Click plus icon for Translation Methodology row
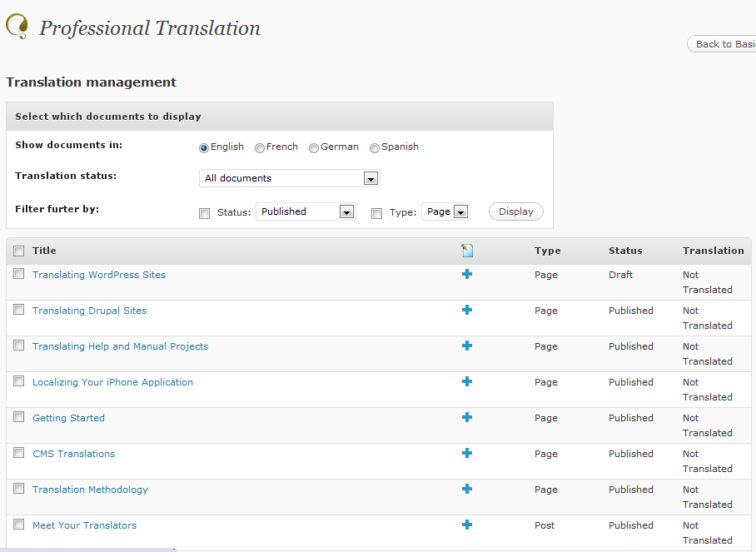The height and width of the screenshot is (552, 756). point(467,489)
